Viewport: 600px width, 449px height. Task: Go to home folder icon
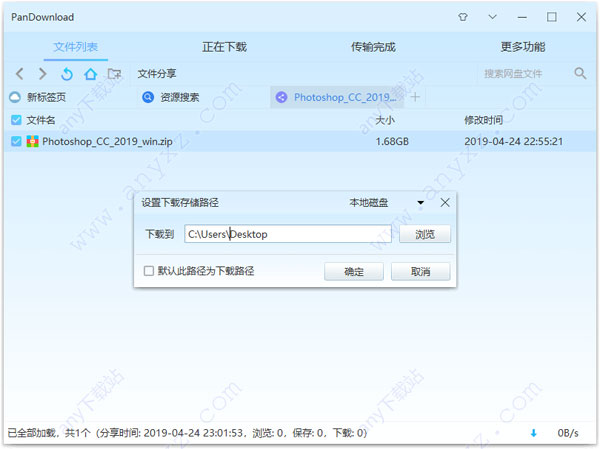(90, 73)
